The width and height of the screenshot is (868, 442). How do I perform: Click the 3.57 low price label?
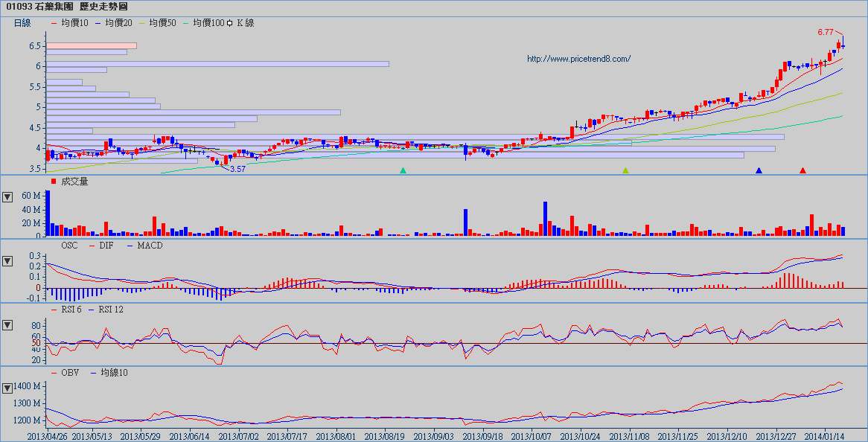coord(237,170)
